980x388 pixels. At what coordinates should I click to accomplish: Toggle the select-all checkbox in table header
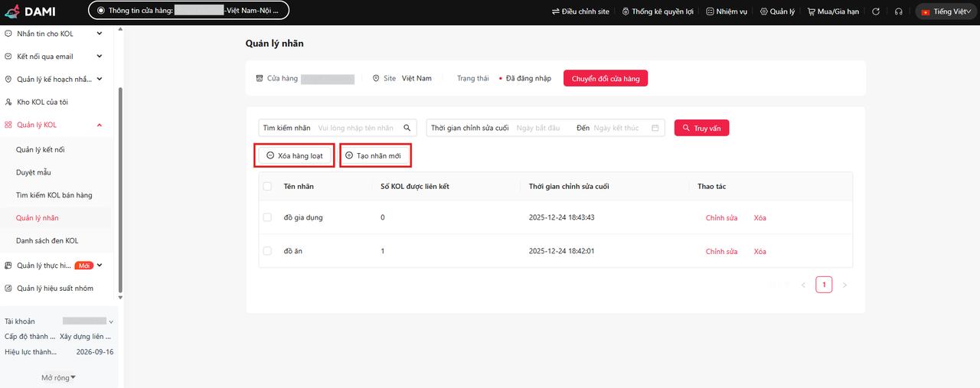(x=267, y=186)
